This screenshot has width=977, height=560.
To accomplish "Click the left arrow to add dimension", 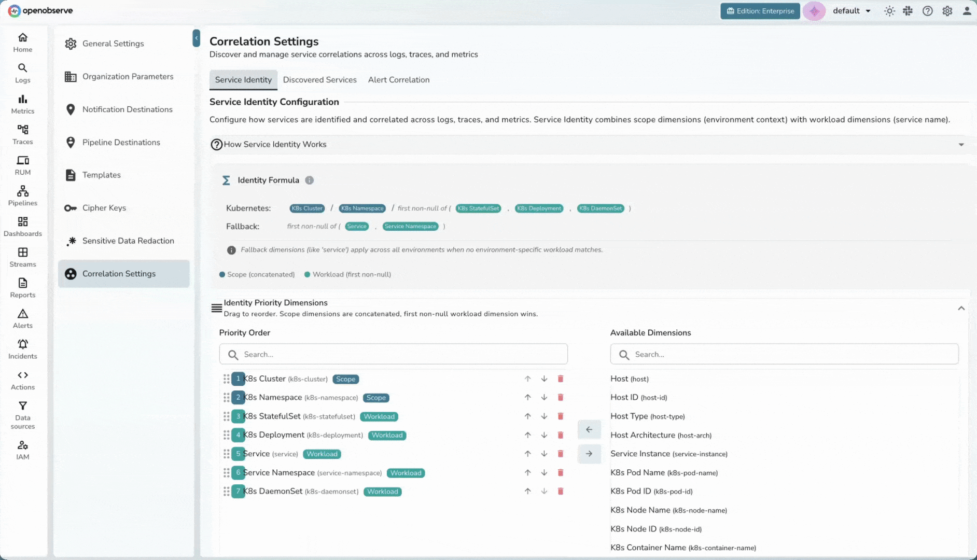I will pos(589,429).
